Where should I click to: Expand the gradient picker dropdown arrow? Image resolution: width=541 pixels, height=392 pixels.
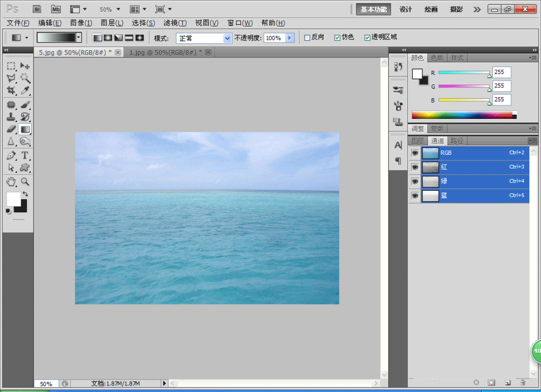(79, 37)
